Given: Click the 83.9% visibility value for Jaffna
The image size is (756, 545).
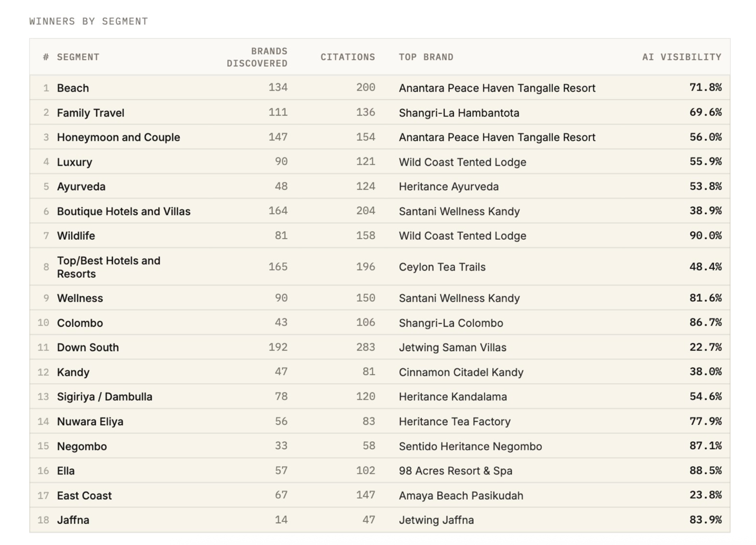Looking at the screenshot, I should pyautogui.click(x=705, y=519).
